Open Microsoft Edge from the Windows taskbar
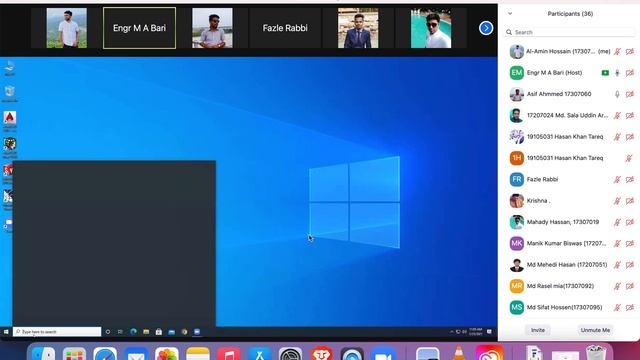This screenshot has height=360, width=640. coord(133,332)
